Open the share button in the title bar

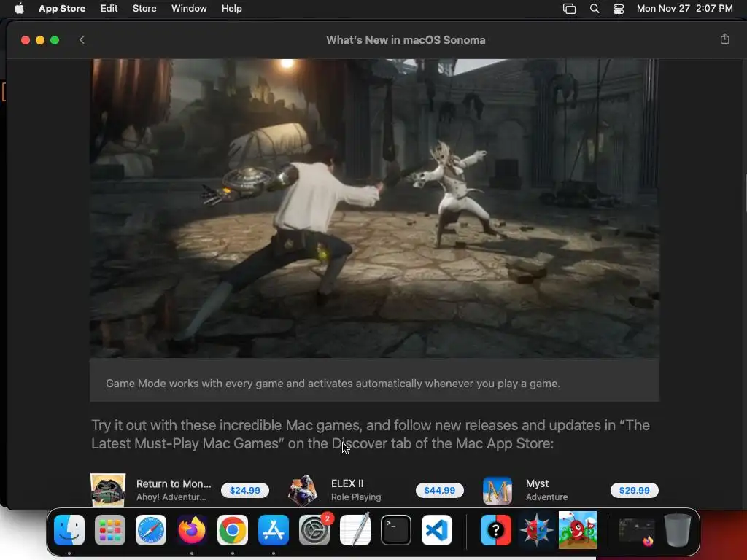(x=724, y=39)
